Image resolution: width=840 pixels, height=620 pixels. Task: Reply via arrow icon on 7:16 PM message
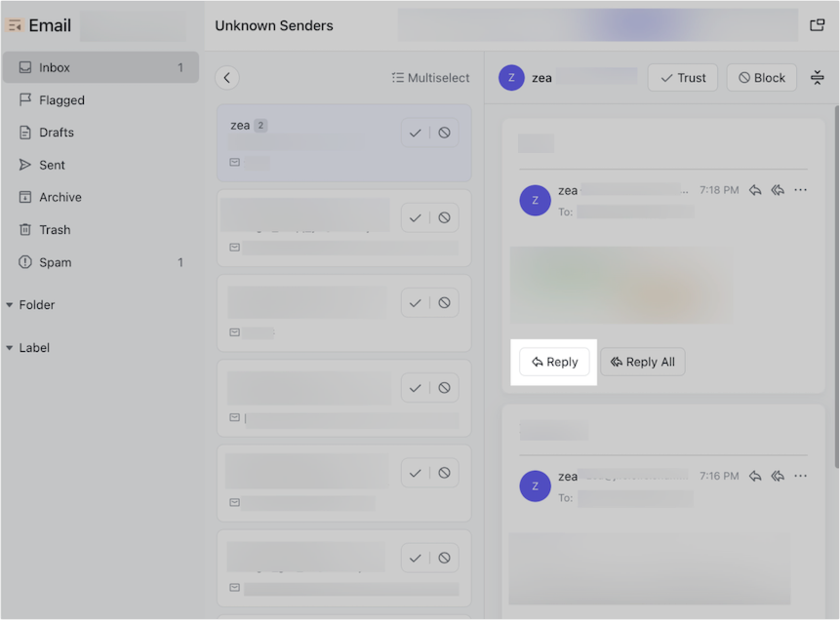coord(755,476)
